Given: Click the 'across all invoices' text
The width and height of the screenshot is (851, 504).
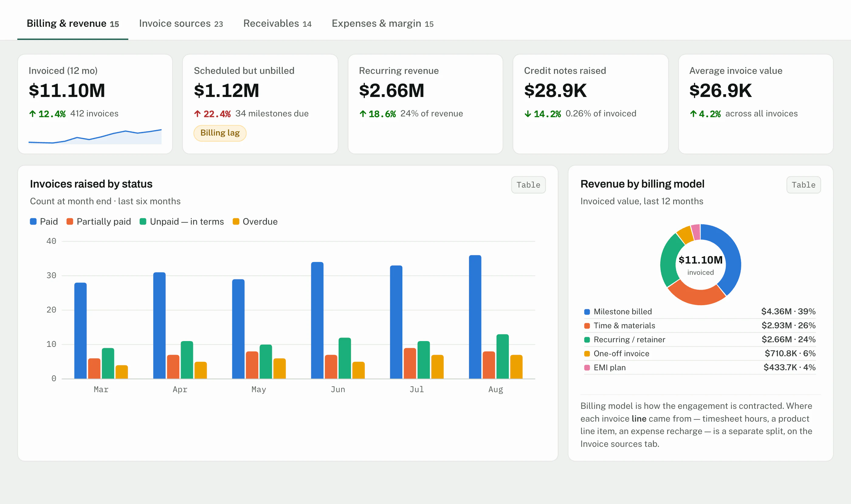Looking at the screenshot, I should pyautogui.click(x=761, y=113).
